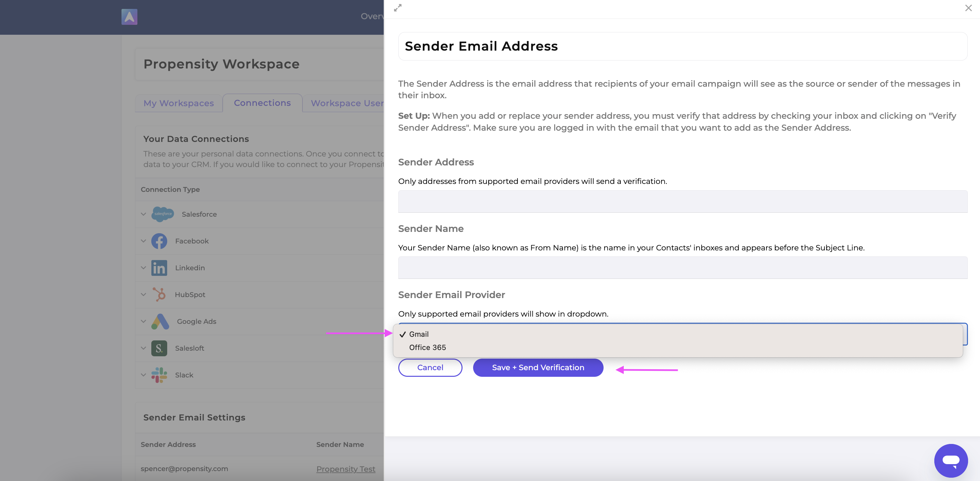Select Gmail in provider dropdown
The image size is (980, 481).
click(677, 334)
